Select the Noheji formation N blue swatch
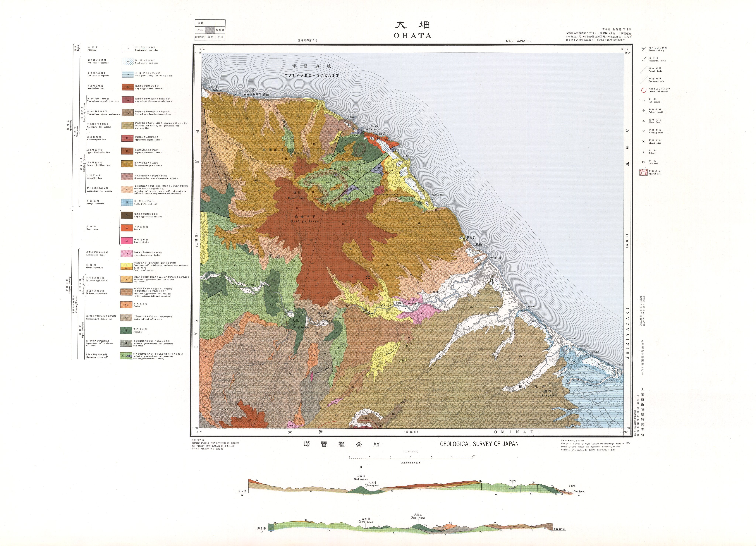756x546 pixels. click(x=127, y=202)
